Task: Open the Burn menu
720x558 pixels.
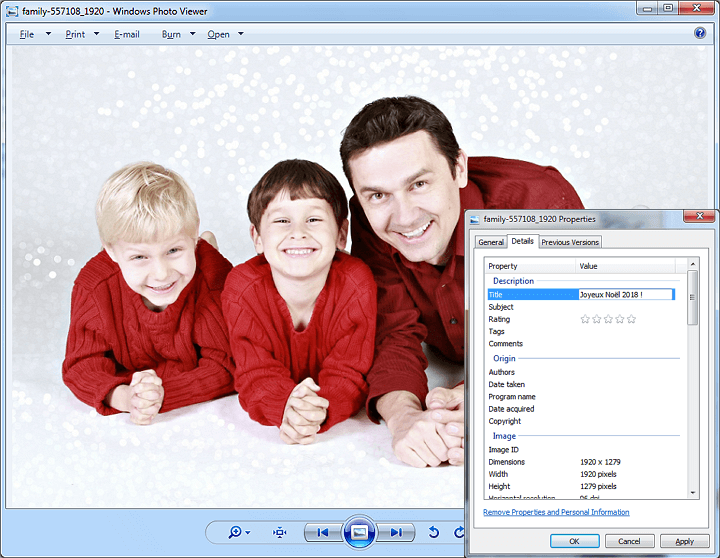Action: [171, 34]
